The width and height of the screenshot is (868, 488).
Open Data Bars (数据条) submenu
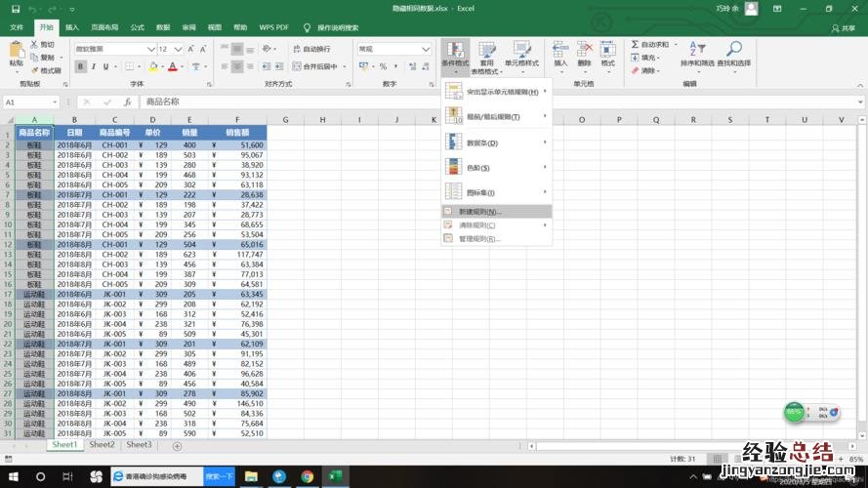tap(481, 142)
